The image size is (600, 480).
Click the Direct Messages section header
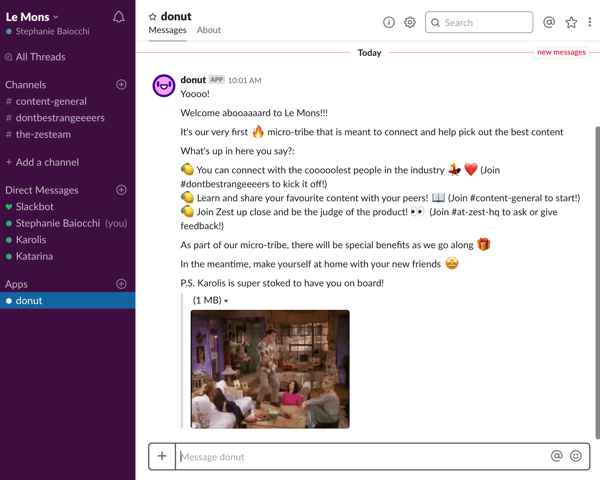42,190
